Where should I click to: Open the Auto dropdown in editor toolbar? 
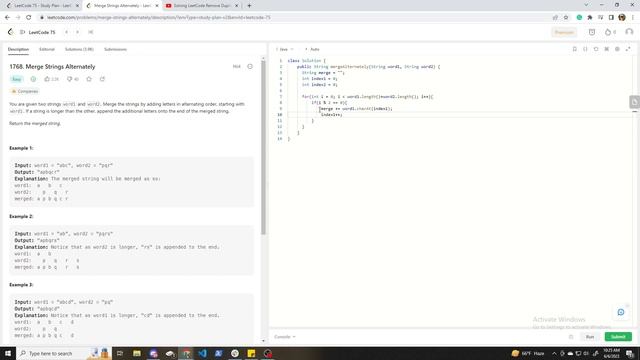coord(313,49)
